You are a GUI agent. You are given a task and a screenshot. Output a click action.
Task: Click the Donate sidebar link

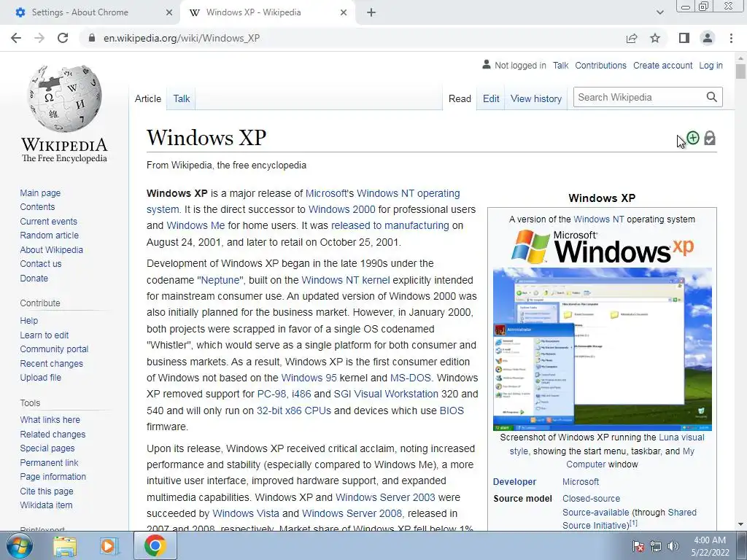tap(34, 278)
